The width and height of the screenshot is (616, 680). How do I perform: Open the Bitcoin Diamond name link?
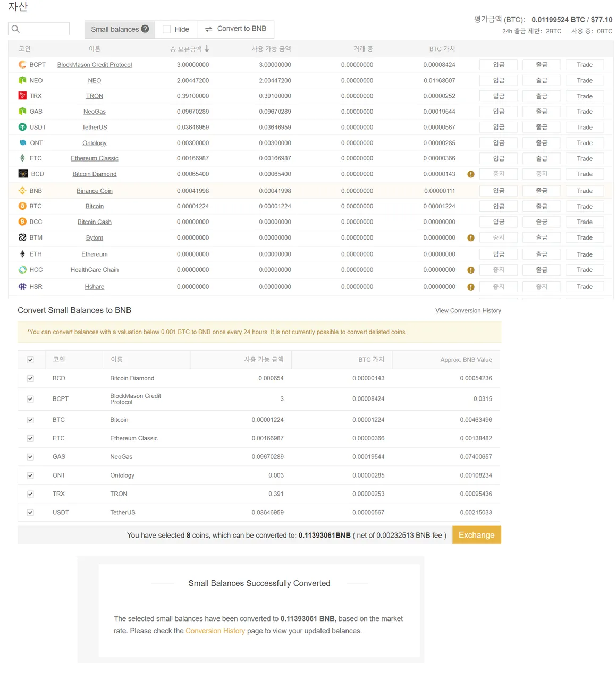95,174
